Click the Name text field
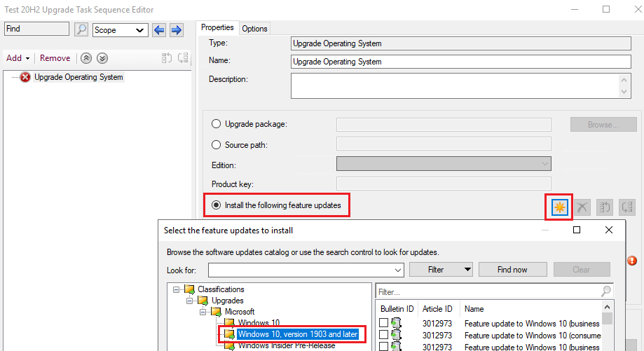The width and height of the screenshot is (644, 351). pos(460,62)
